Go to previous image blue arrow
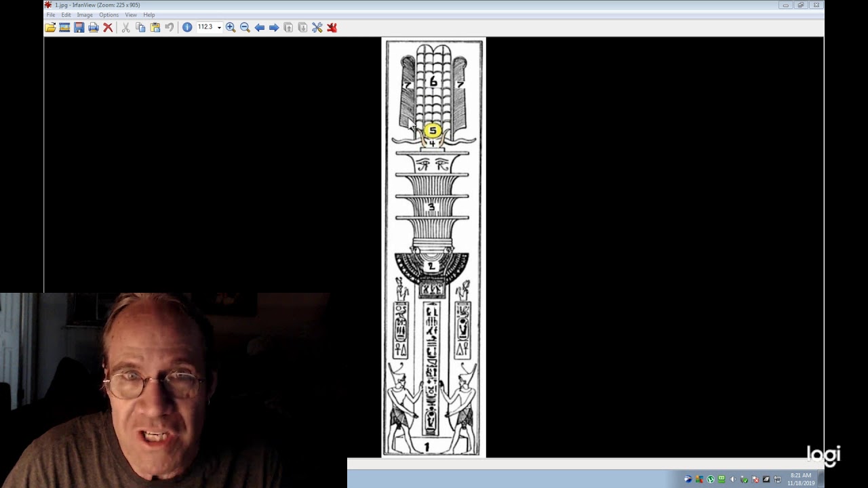The width and height of the screenshot is (868, 488). click(x=260, y=27)
